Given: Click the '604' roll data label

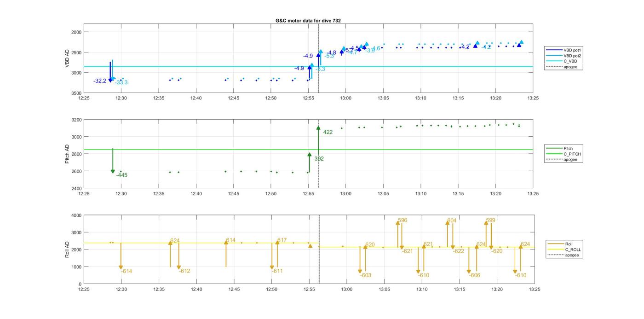Looking at the screenshot, I should [x=452, y=221].
